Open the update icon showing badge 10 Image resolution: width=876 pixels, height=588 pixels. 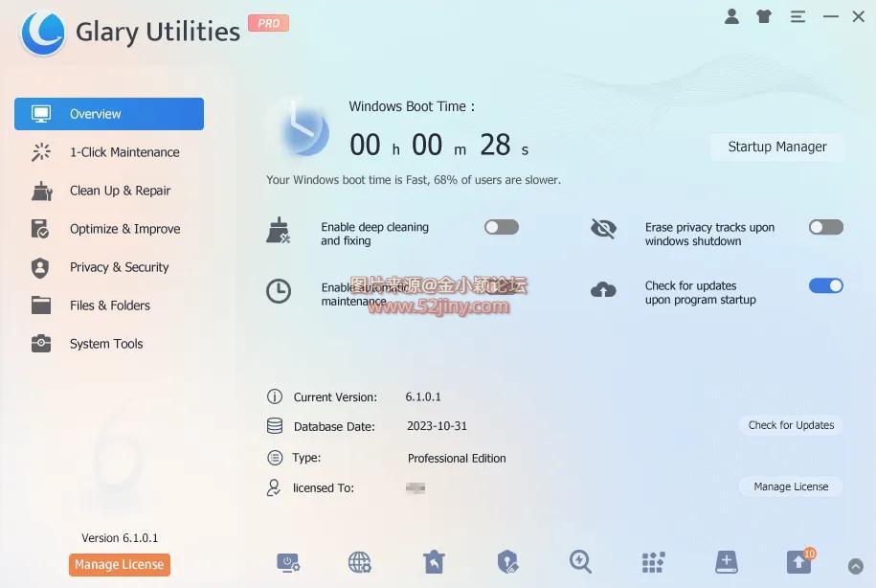click(x=799, y=563)
